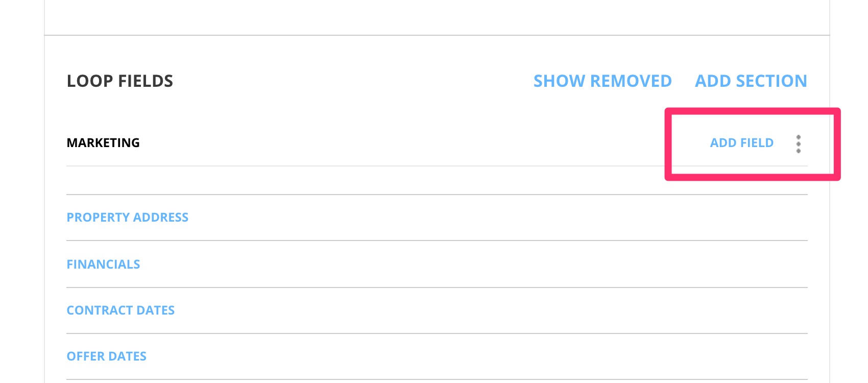Expand the Property Address section
The image size is (868, 383).
(128, 218)
